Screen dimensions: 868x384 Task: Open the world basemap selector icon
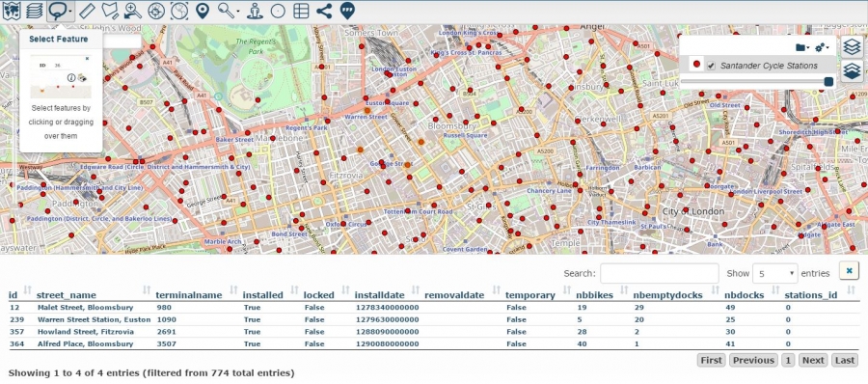click(11, 11)
